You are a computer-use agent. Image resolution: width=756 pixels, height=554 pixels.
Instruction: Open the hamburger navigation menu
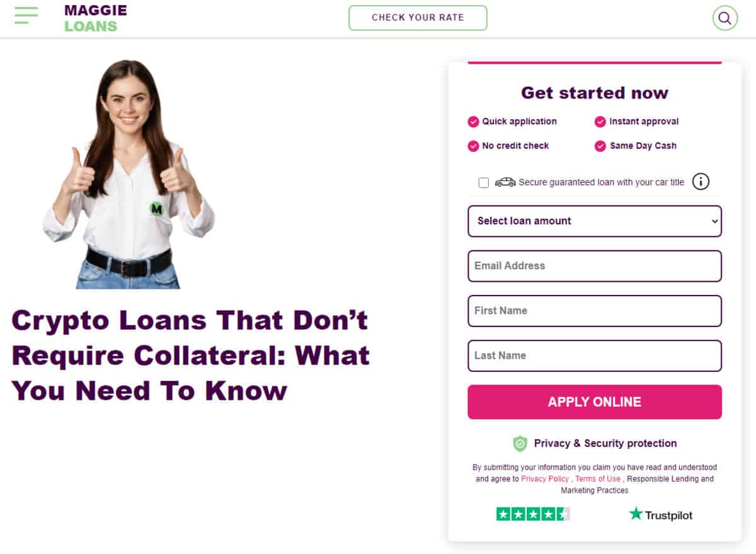tap(26, 16)
